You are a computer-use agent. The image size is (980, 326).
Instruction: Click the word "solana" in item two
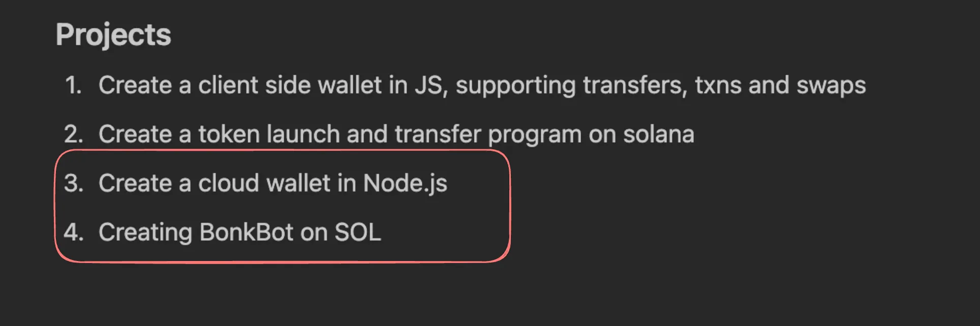click(658, 134)
